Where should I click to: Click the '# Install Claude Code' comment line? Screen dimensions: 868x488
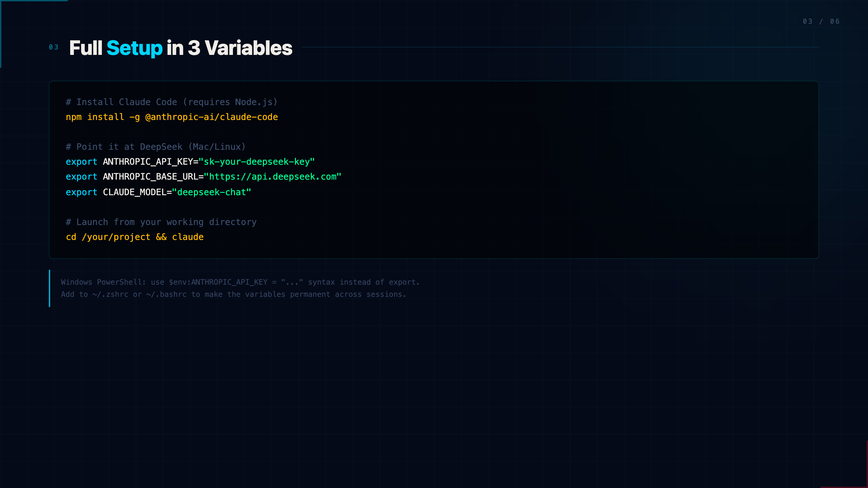[x=172, y=102]
